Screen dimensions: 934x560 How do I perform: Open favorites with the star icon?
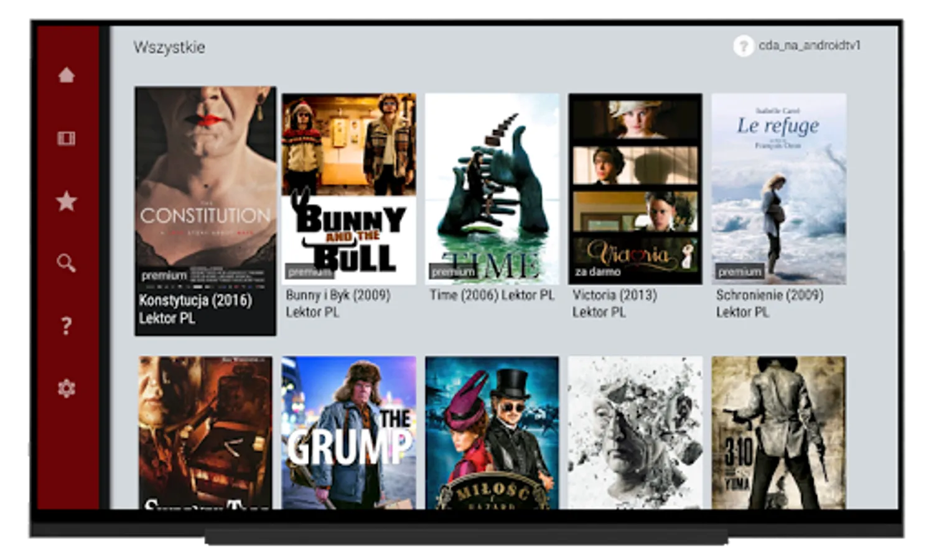coord(67,201)
